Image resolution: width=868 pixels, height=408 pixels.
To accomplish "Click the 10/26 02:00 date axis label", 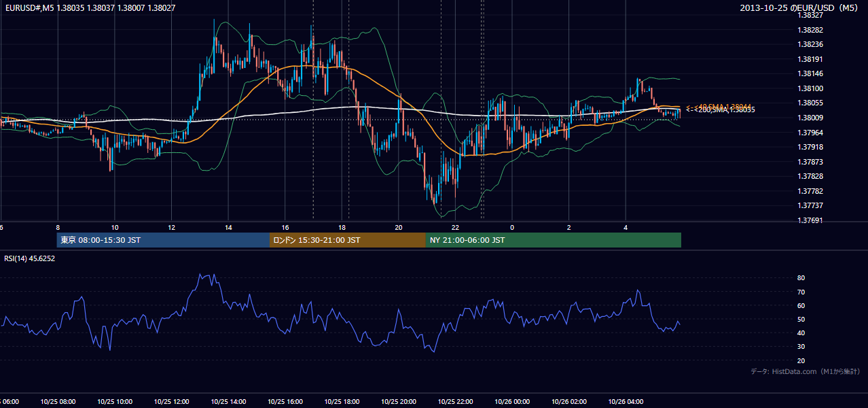I will [x=569, y=402].
